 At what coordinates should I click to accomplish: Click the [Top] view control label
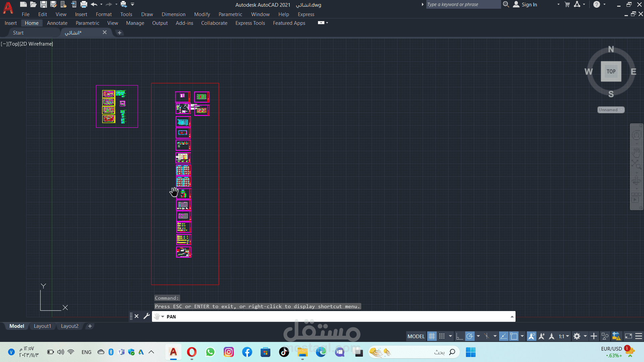pos(13,44)
